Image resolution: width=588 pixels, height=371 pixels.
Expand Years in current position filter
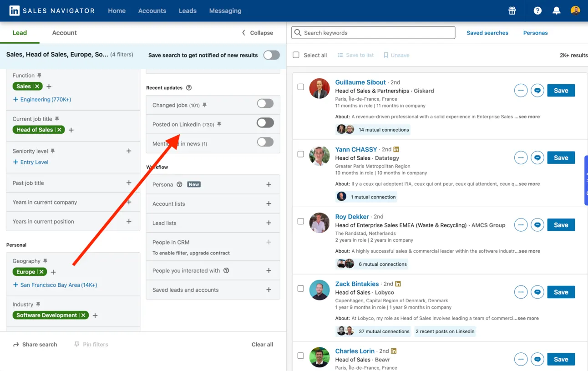pyautogui.click(x=129, y=221)
